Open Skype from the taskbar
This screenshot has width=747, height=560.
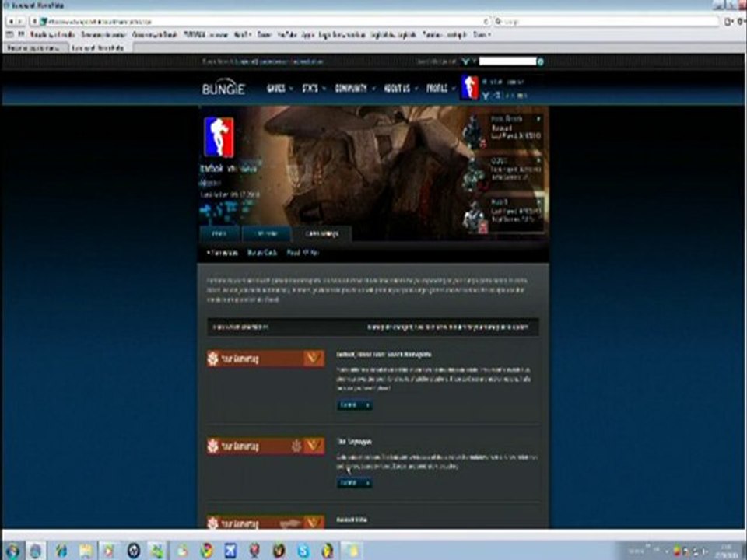[x=303, y=551]
